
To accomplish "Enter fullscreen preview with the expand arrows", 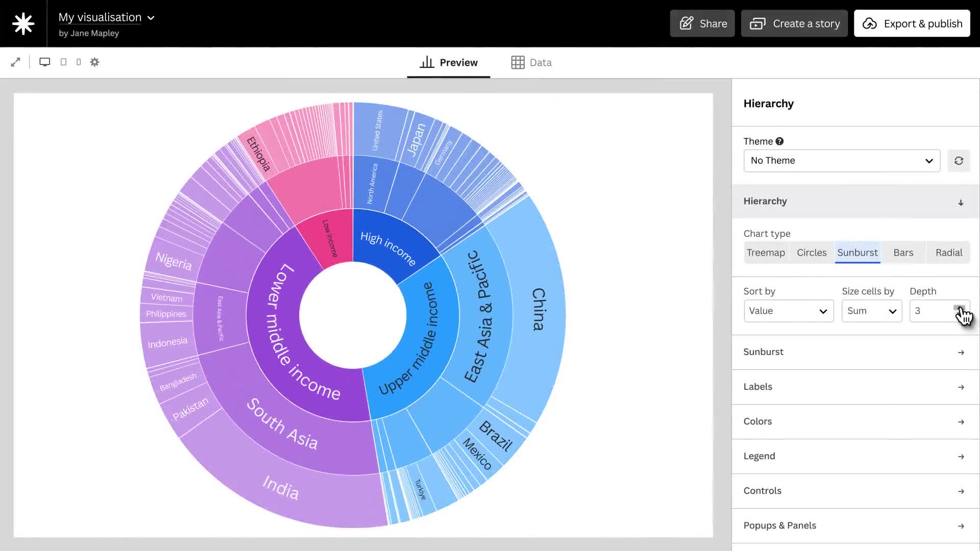I will (15, 62).
